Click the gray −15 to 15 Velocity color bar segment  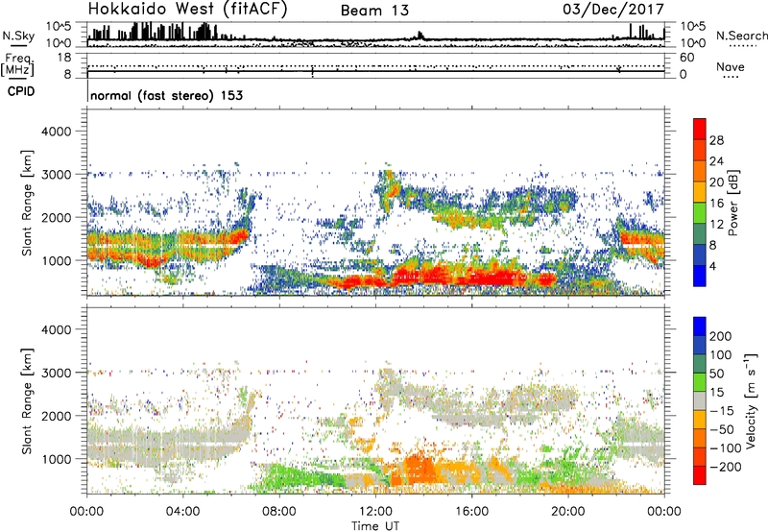click(x=700, y=400)
